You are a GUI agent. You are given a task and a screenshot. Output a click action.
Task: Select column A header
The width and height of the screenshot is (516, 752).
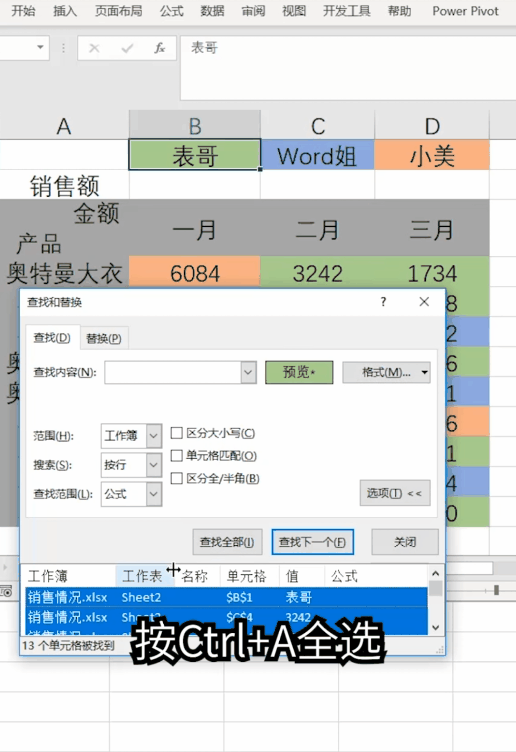(x=64, y=126)
